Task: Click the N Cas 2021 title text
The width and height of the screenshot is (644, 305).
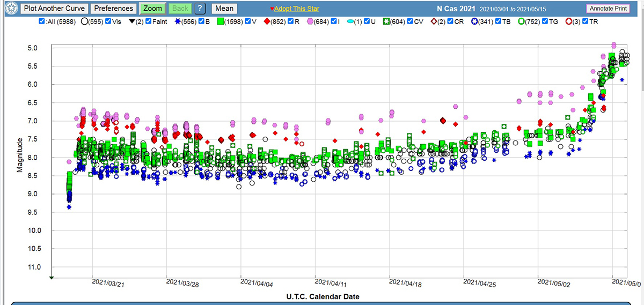Action: (455, 9)
